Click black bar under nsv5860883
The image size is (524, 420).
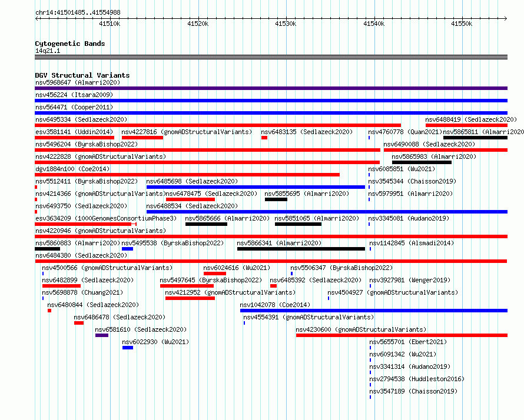pyautogui.click(x=48, y=249)
